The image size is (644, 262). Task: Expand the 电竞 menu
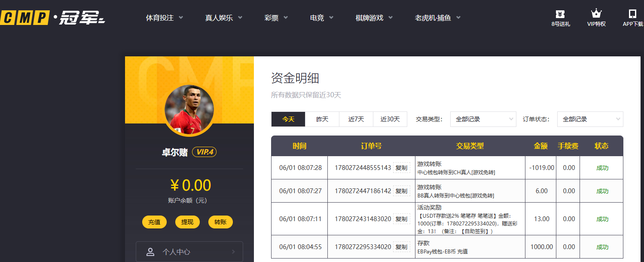pyautogui.click(x=322, y=18)
